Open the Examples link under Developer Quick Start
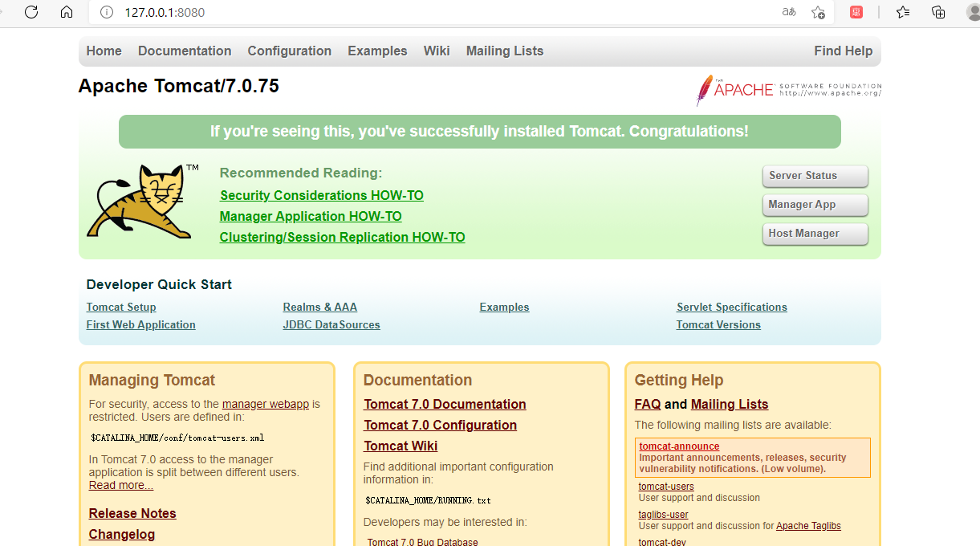Image resolution: width=980 pixels, height=546 pixels. 505,307
